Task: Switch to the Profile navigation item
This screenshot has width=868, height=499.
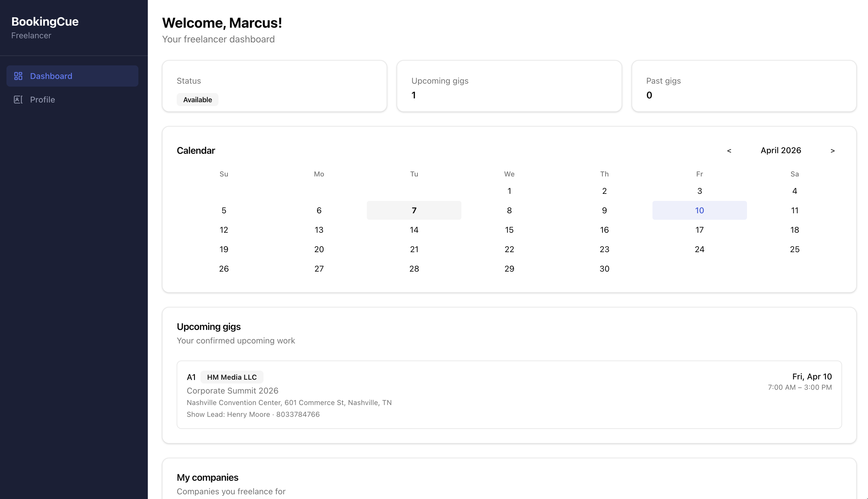Action: (42, 99)
